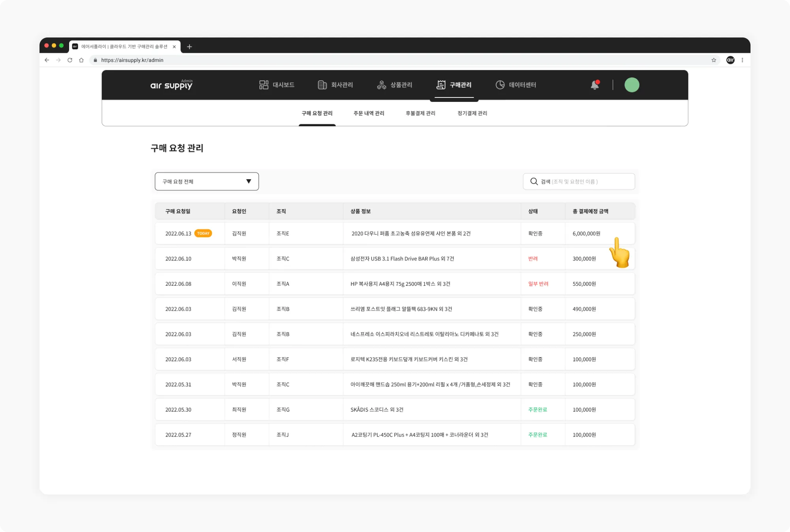Open the 대시보드 menu
The height and width of the screenshot is (532, 790).
click(x=277, y=85)
